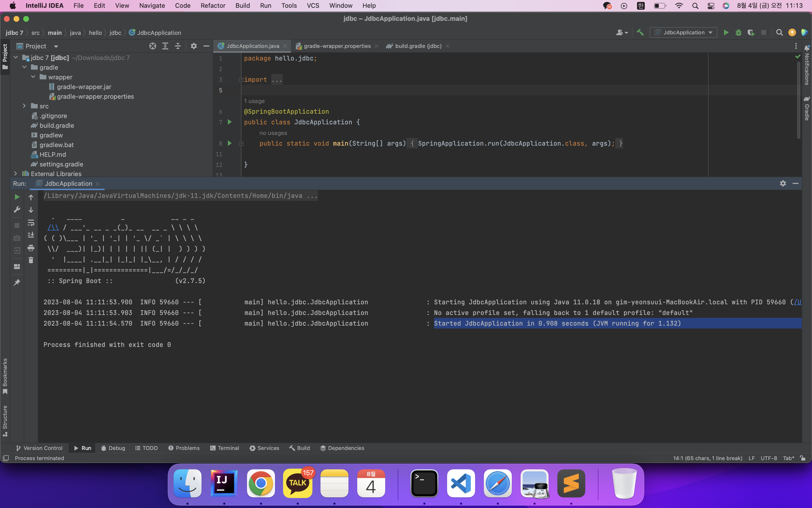Click the IDE update arrow icon
Viewport: 812px width, 508px height.
tap(792, 33)
